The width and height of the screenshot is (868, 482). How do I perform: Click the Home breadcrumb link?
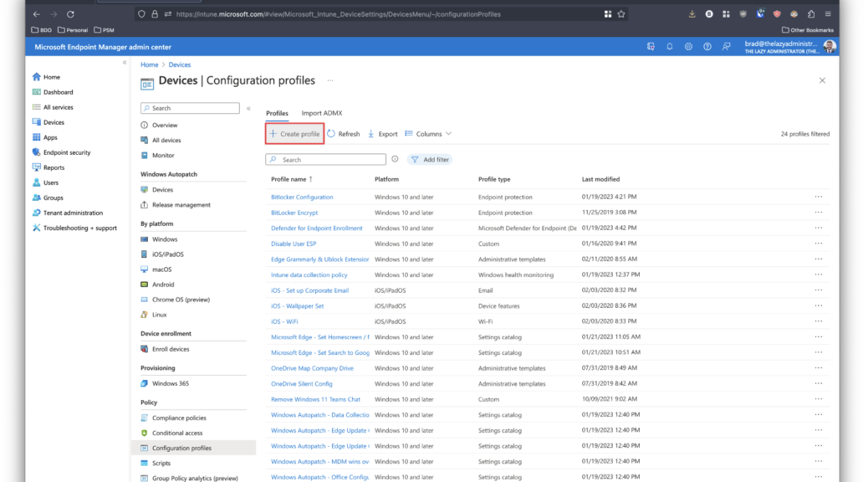150,64
